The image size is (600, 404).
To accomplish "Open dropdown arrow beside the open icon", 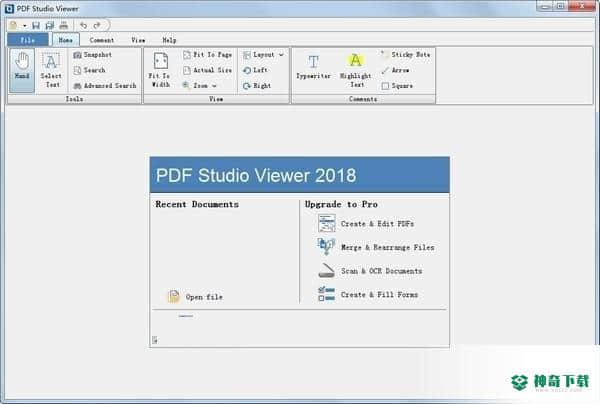I will coord(24,26).
